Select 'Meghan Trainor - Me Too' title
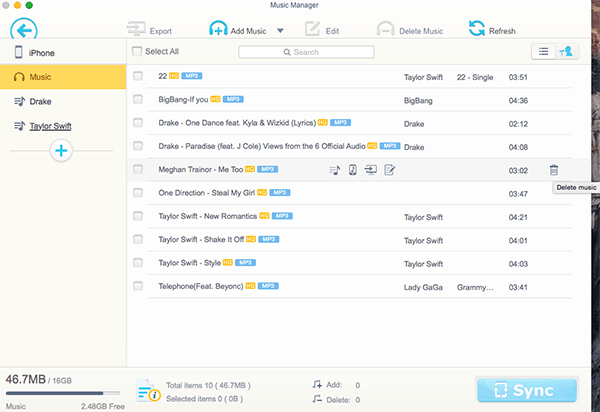600x412 pixels. (x=201, y=169)
